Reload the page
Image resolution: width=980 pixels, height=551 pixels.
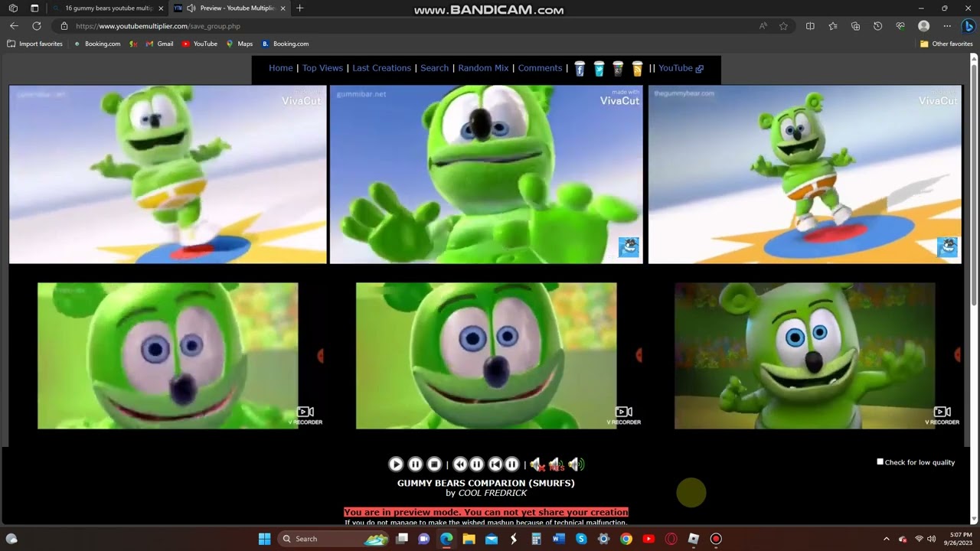click(36, 26)
